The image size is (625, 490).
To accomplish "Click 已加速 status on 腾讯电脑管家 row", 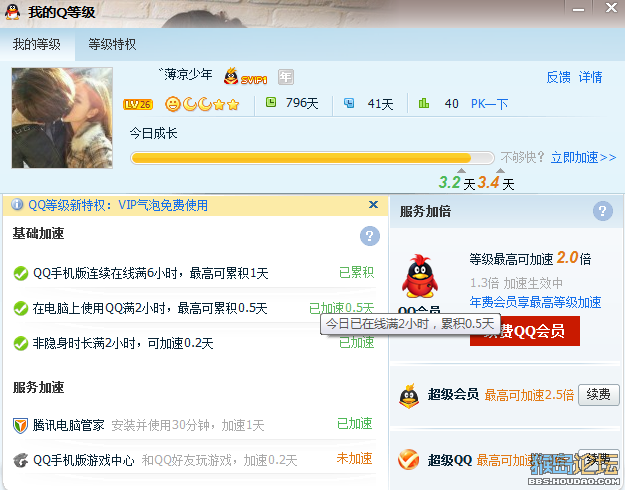I will coord(354,423).
